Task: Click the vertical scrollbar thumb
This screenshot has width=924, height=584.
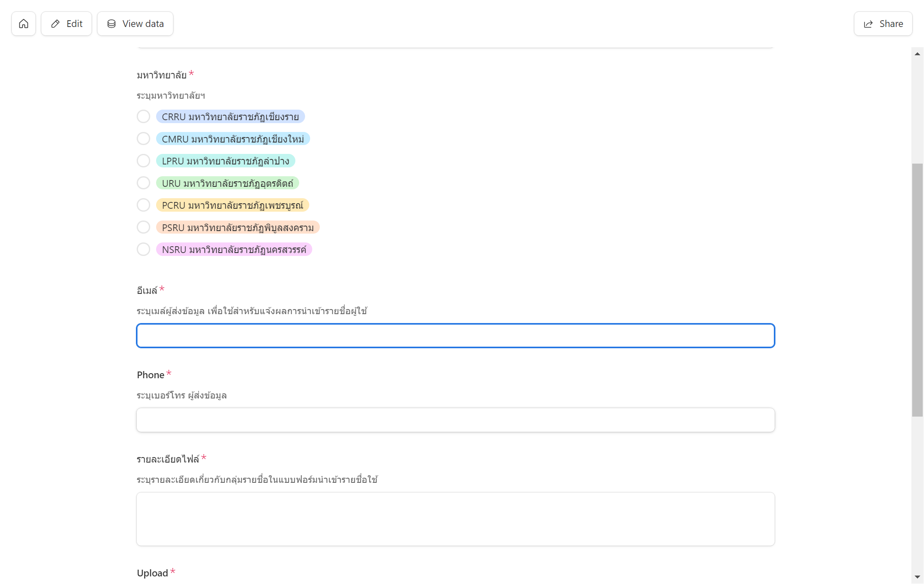Action: point(917,290)
